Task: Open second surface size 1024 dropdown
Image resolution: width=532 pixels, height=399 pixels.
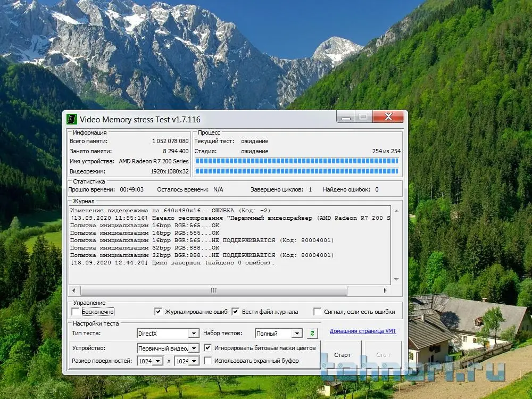Action: (194, 361)
